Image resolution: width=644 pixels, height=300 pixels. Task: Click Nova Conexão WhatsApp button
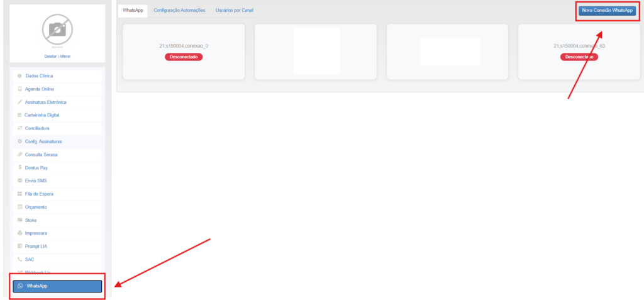coord(607,11)
